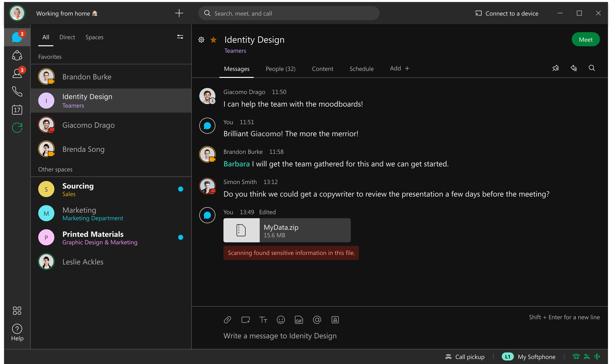Image resolution: width=612 pixels, height=364 pixels.
Task: Insert a GIF using GIF icon
Action: tap(299, 320)
